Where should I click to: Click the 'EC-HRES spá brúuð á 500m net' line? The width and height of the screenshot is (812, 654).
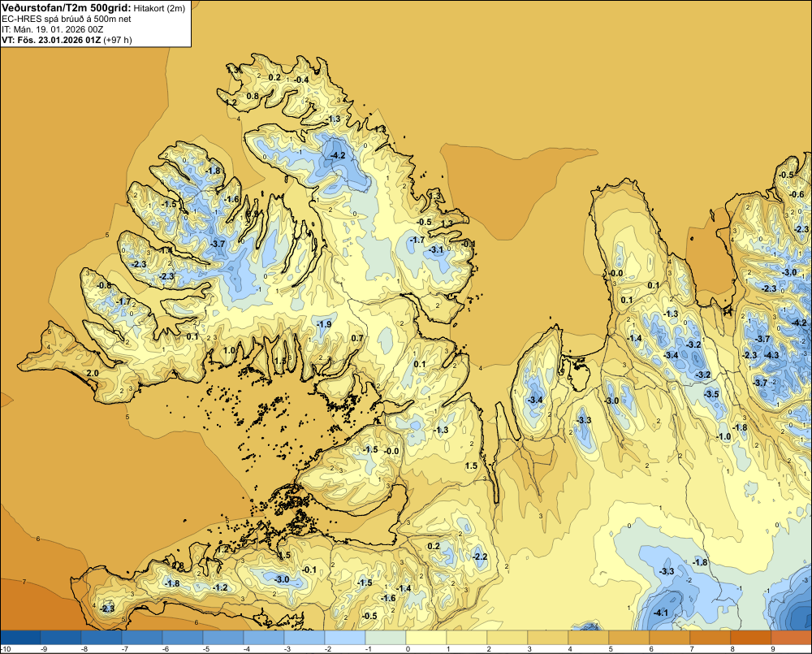(x=67, y=19)
